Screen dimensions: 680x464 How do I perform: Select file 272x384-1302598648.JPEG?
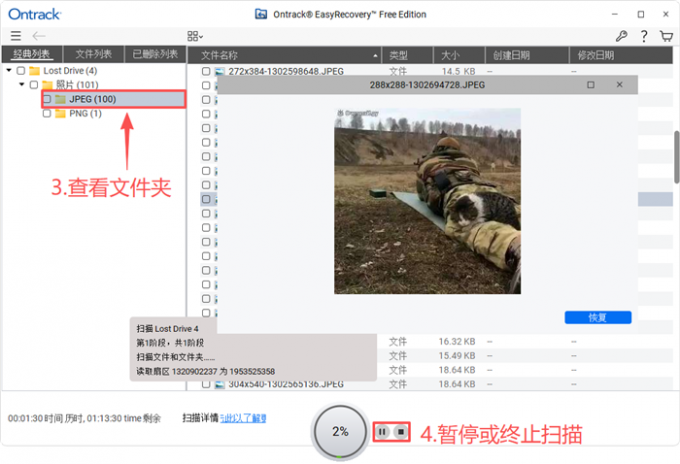[286, 72]
